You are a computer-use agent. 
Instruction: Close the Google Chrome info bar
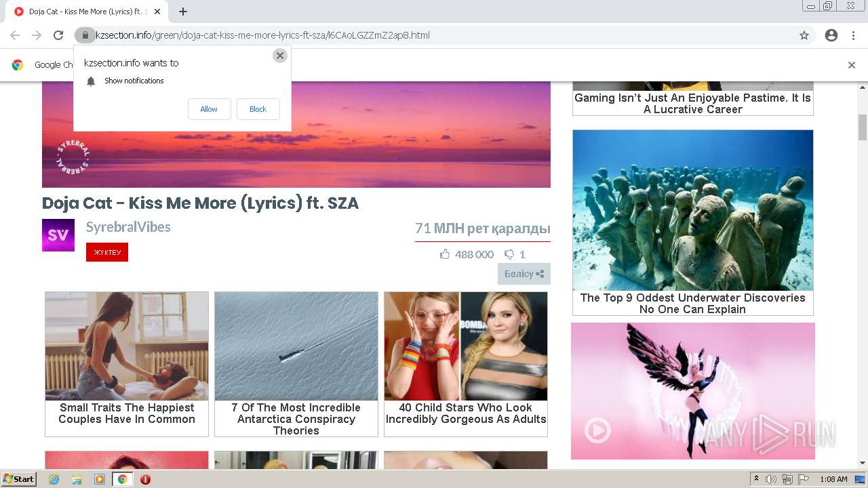(x=852, y=65)
